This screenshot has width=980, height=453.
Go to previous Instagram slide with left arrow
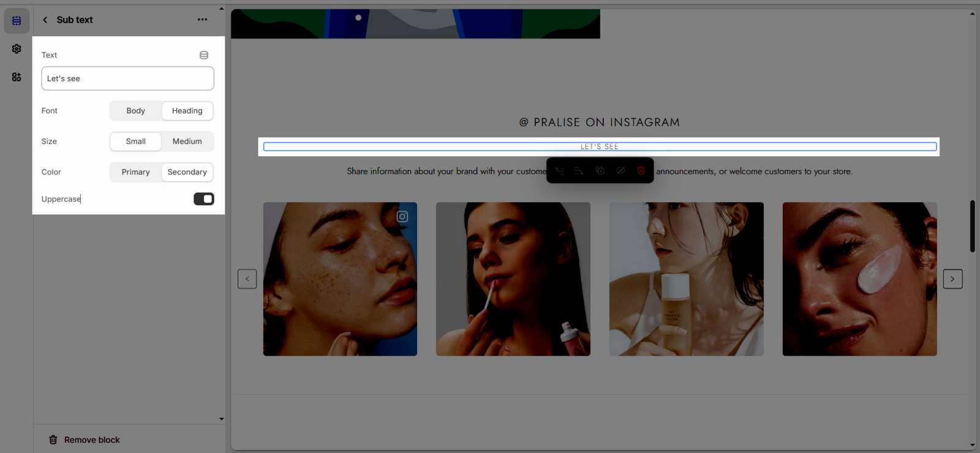[247, 279]
